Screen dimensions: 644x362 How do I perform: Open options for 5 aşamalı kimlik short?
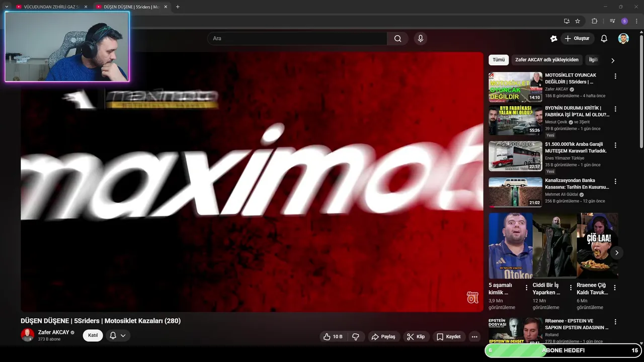point(527,288)
